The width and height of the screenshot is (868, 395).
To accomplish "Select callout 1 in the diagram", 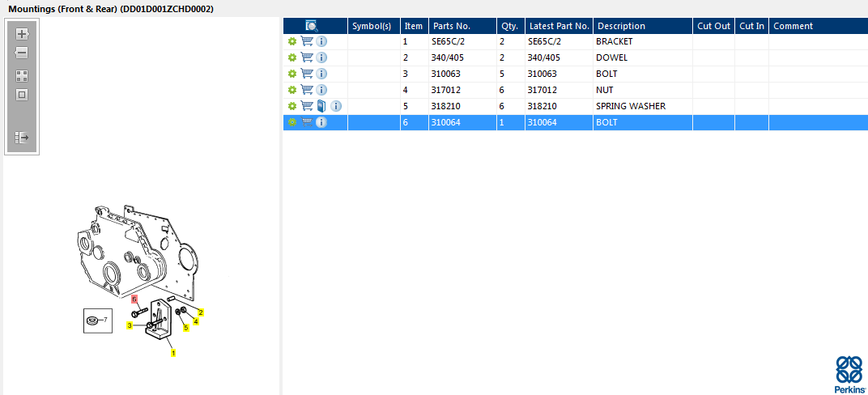I will (x=173, y=352).
